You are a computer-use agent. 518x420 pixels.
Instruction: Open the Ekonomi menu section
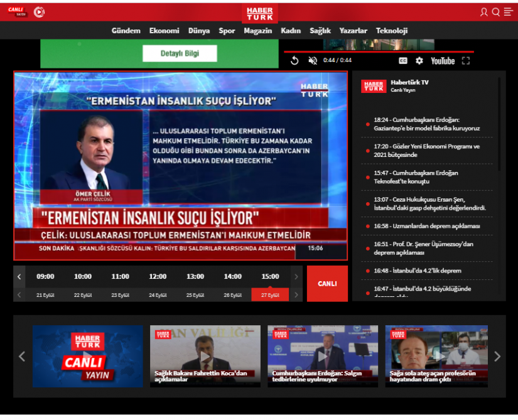(x=164, y=31)
